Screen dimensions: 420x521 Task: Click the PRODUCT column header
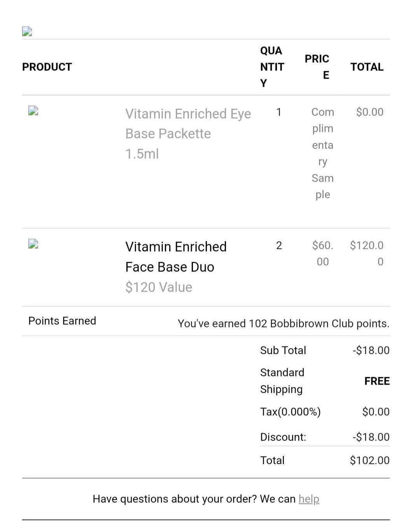coord(47,67)
